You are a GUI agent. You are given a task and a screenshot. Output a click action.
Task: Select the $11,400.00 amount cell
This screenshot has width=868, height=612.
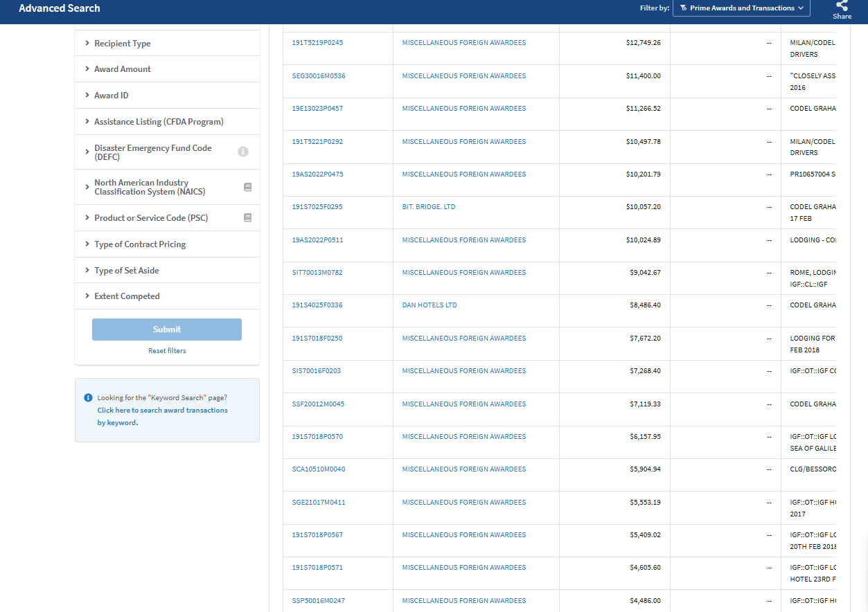point(614,81)
